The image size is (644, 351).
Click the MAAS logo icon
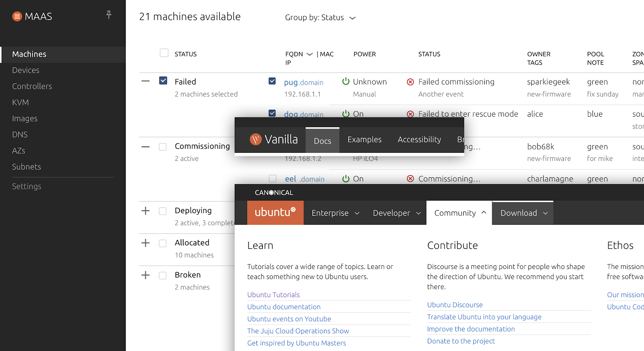pyautogui.click(x=17, y=16)
